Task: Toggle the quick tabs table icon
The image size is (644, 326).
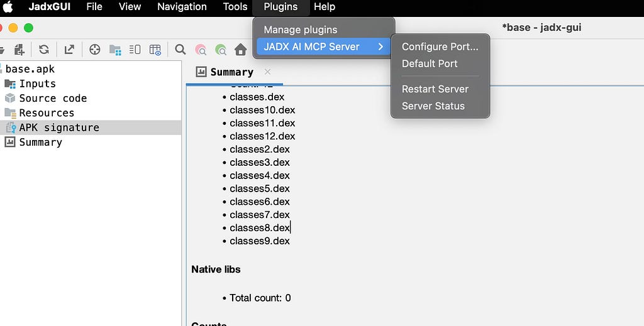Action: tap(155, 50)
